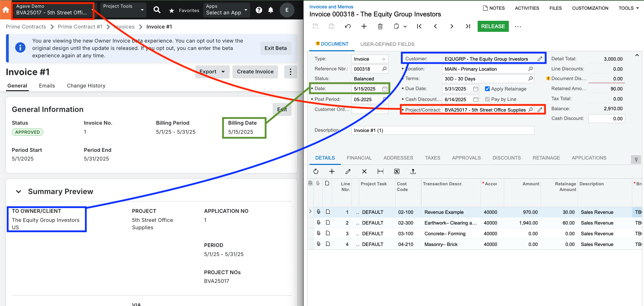644x306 pixels.
Task: Click the Exit Beta button
Action: click(276, 48)
